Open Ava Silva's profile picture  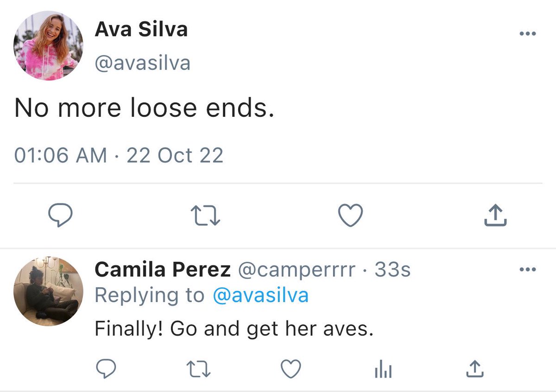coord(48,46)
